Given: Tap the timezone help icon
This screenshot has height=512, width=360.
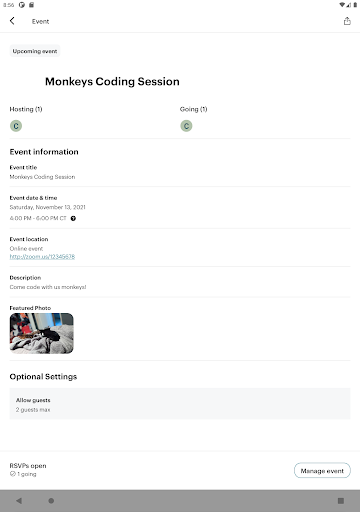Looking at the screenshot, I should [x=73, y=218].
